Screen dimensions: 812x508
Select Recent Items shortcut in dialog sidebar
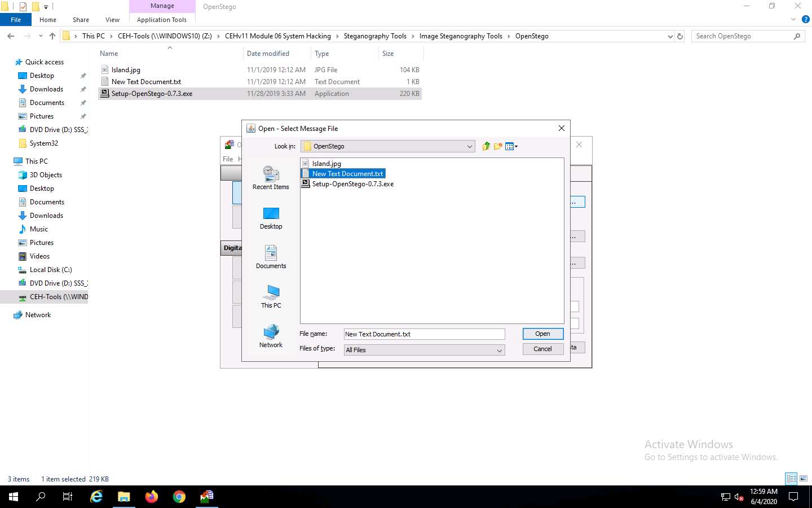pyautogui.click(x=271, y=178)
